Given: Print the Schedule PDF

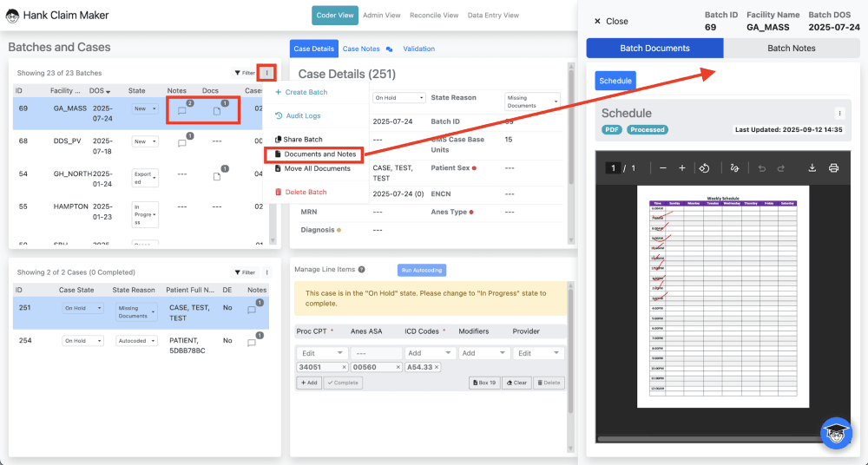Looking at the screenshot, I should (833, 168).
